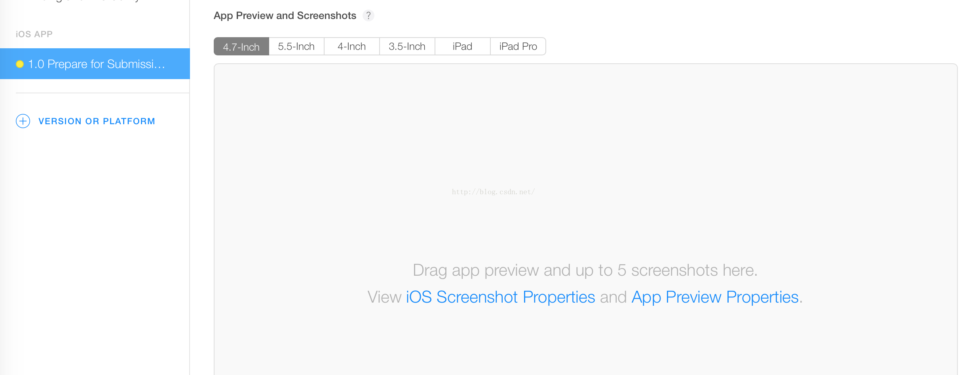
Task: Switch to the iPad tab
Action: coord(463,47)
